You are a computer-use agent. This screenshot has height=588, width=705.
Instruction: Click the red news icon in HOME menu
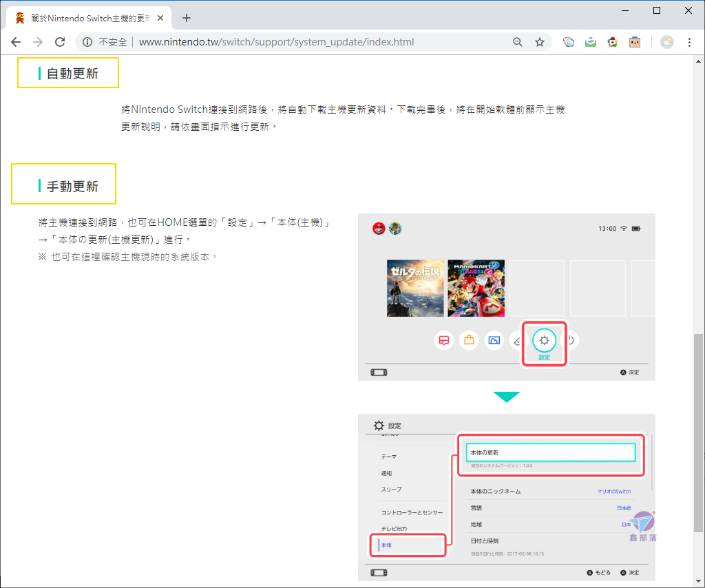444,340
